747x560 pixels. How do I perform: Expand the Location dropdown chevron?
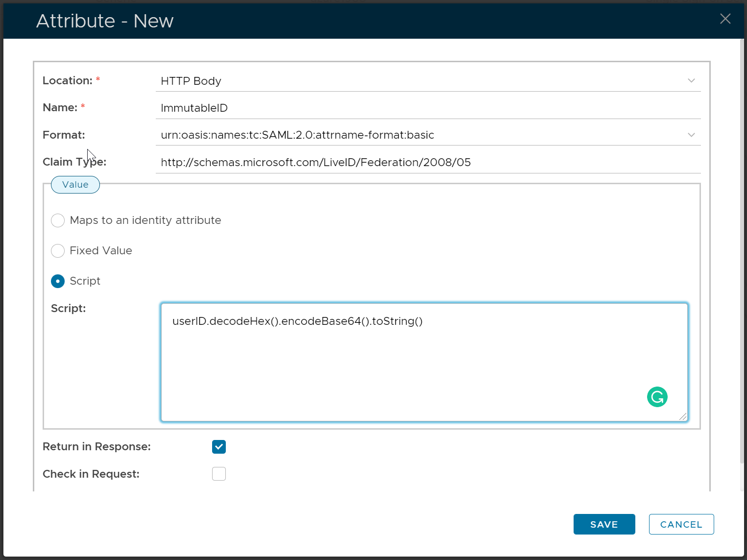[x=691, y=81]
